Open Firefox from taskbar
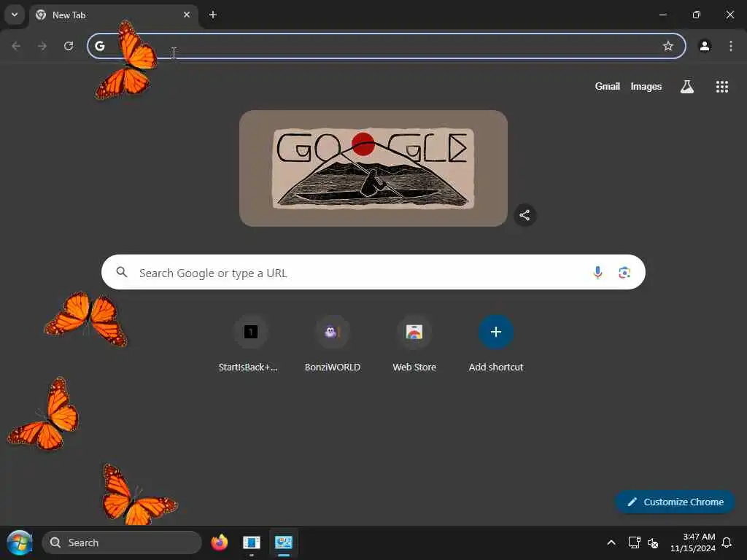Screen dimensions: 747x560 tap(219, 542)
